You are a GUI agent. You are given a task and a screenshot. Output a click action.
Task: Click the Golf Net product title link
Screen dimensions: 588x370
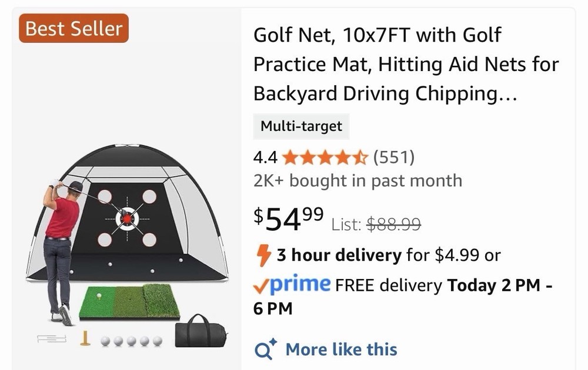[406, 64]
